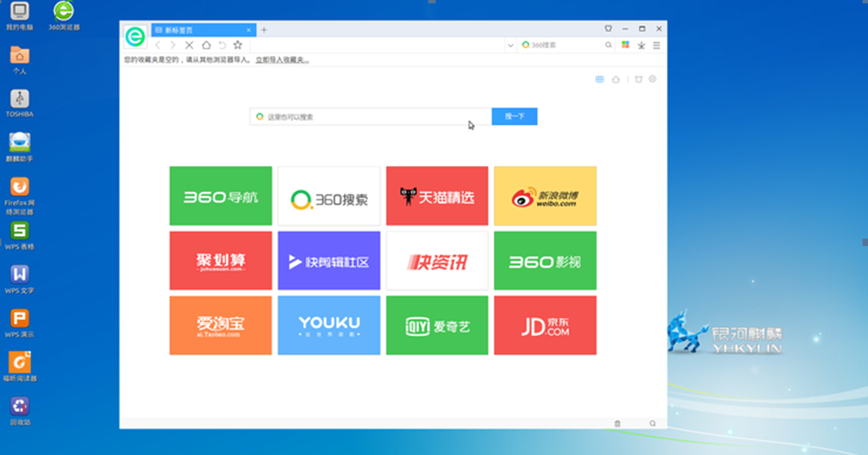
Task: Switch to the 新标签页 tab
Action: pyautogui.click(x=204, y=30)
